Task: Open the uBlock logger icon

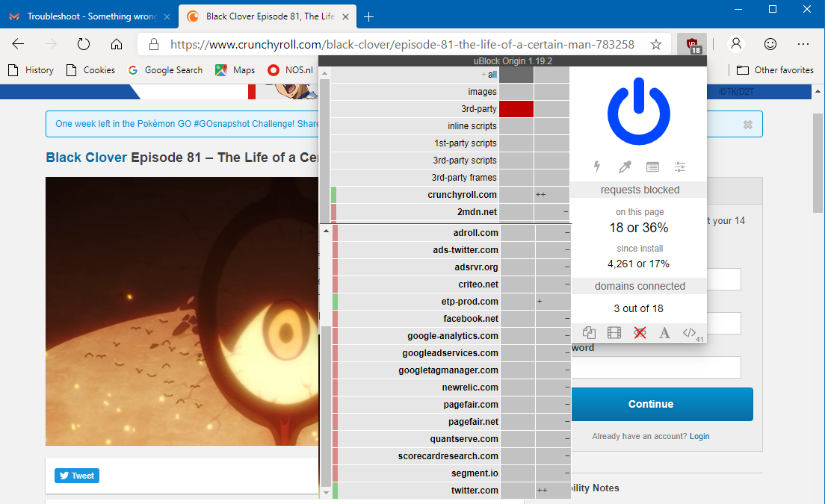Action: (652, 167)
